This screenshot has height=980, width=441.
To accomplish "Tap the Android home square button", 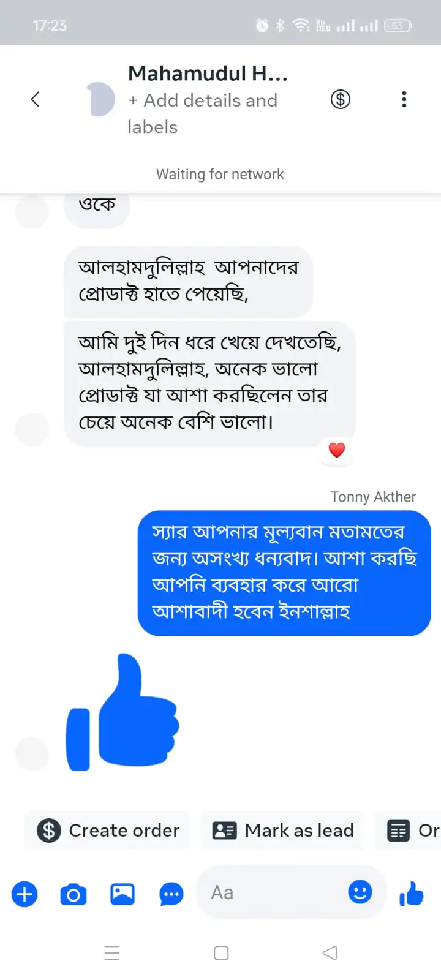I will [x=221, y=953].
